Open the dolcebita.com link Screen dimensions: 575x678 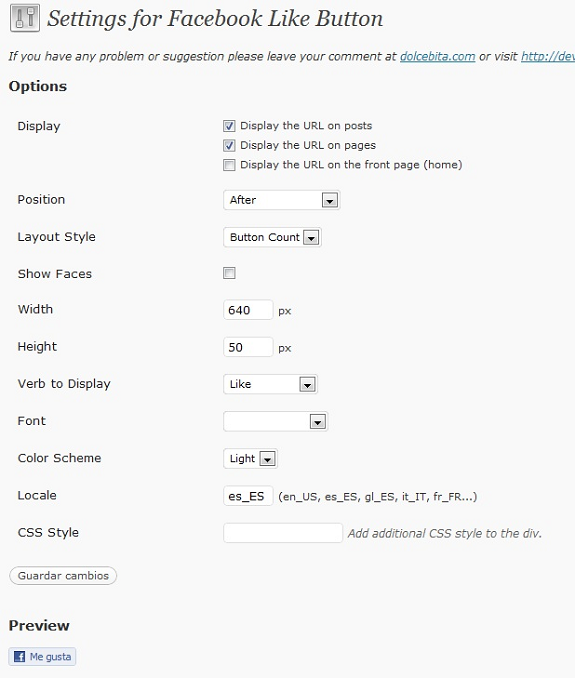pyautogui.click(x=438, y=56)
